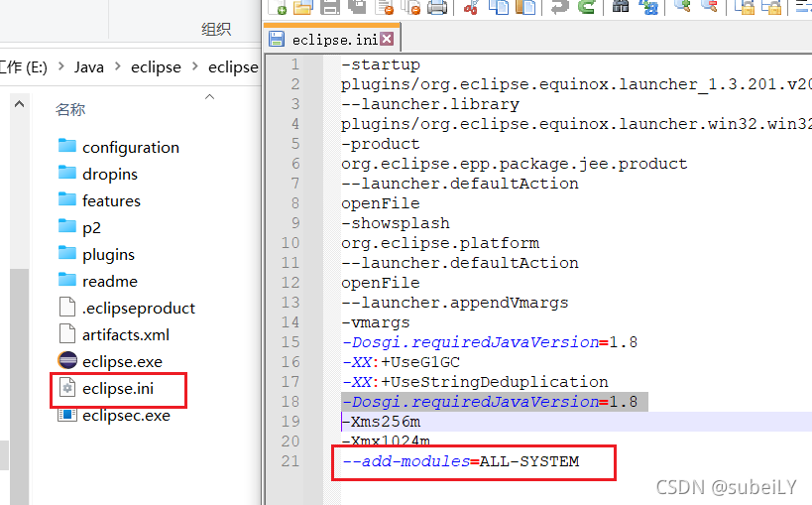Click the scroll up arrow in Explorer navigation pane
The height and width of the screenshot is (505, 812).
click(19, 104)
